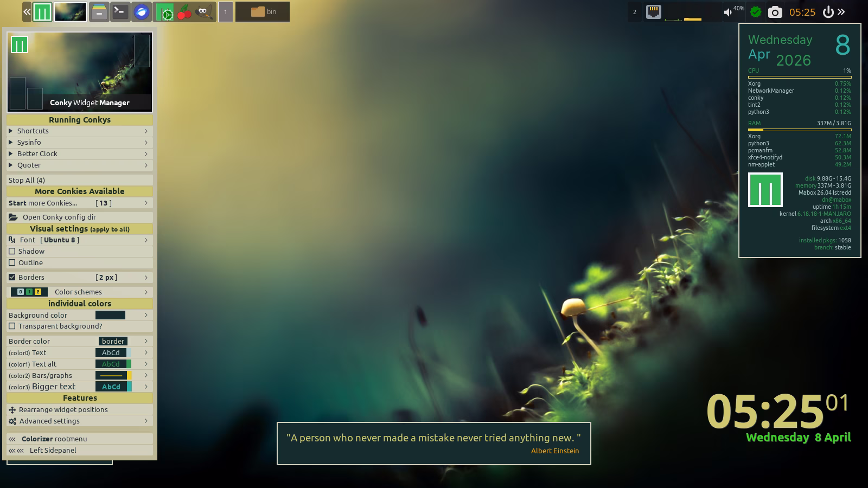This screenshot has height=488, width=868.
Task: Click the Background color swatch
Action: [x=110, y=315]
